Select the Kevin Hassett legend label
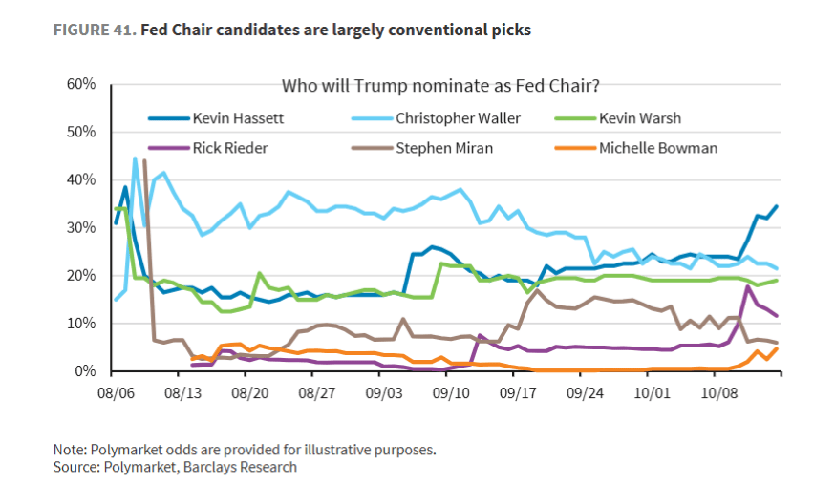Image resolution: width=835 pixels, height=504 pixels. coord(238,119)
